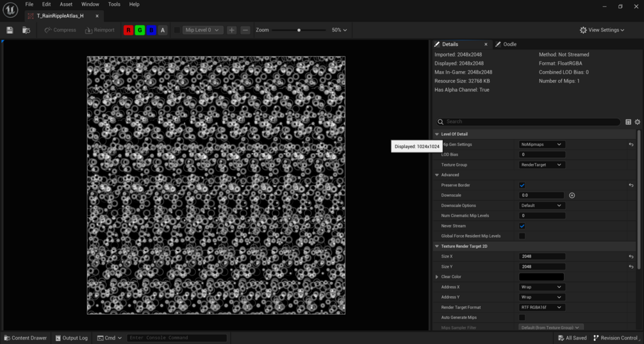Open the Mip Level 0 dropdown

click(x=203, y=30)
